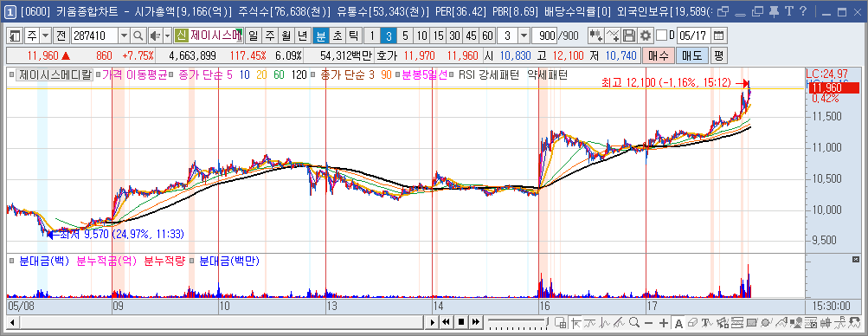Close the volume indicator pane

(855, 260)
